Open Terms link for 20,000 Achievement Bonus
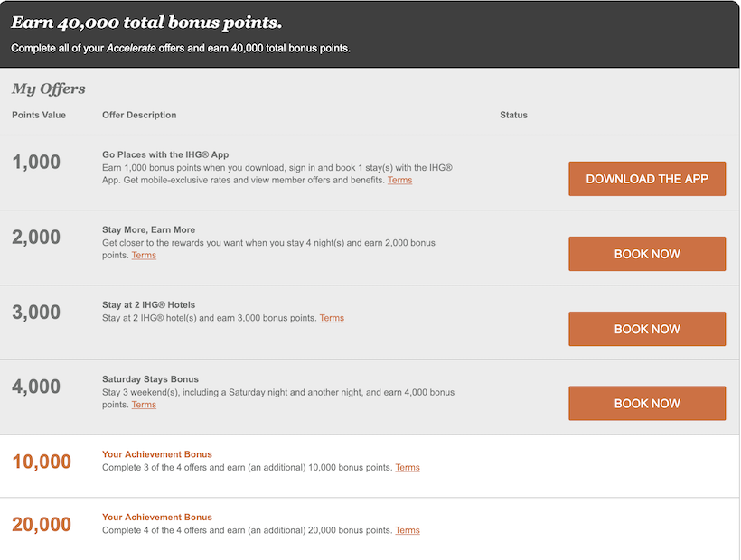The width and height of the screenshot is (741, 560). pos(408,530)
